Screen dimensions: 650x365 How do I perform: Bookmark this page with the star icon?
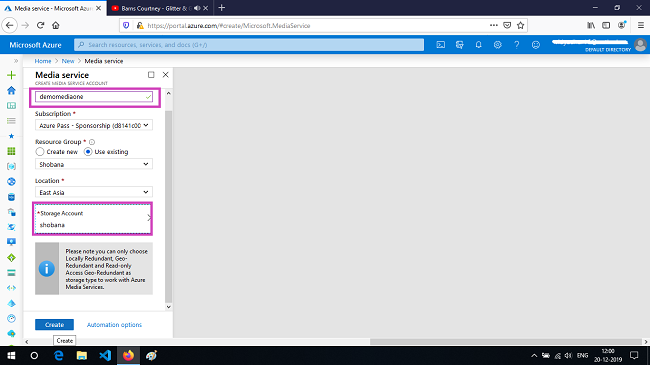[521, 25]
